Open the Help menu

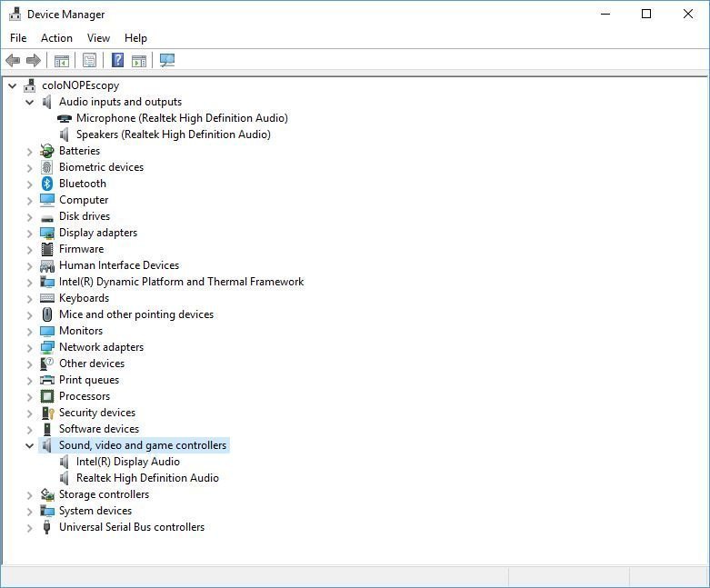pos(135,38)
